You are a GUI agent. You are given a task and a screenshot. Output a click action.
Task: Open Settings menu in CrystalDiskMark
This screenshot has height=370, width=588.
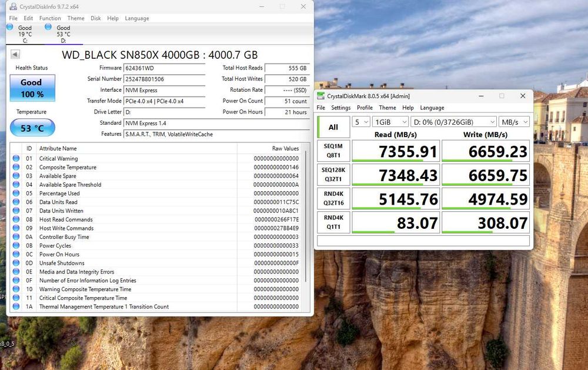341,108
